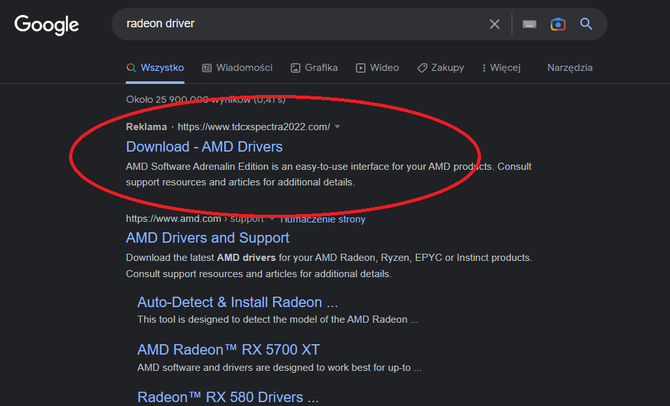Click the 'Około 25 900 000 wyników' count
The width and height of the screenshot is (670, 406).
coord(206,100)
